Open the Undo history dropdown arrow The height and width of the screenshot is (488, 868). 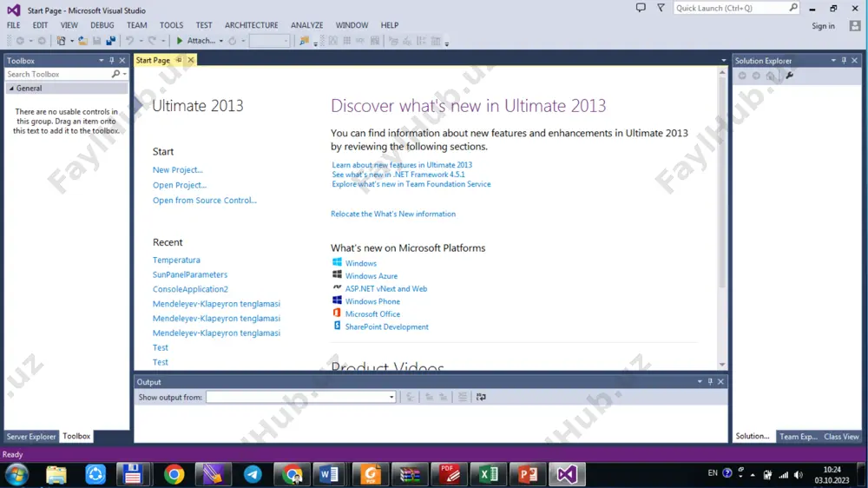pyautogui.click(x=141, y=41)
